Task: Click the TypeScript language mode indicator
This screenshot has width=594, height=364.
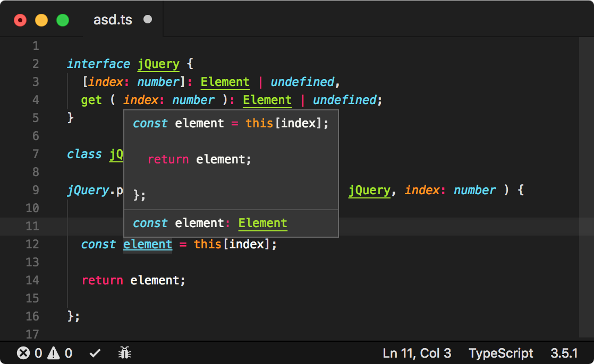Action: point(500,353)
